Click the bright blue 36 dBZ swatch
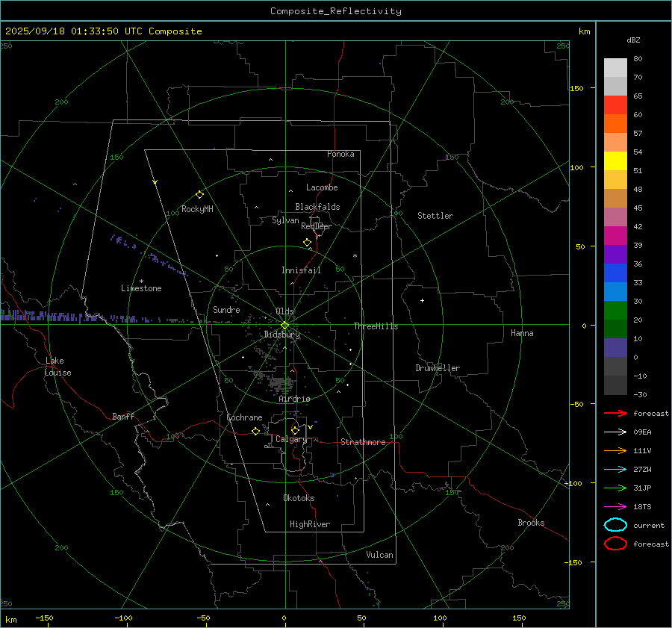The width and height of the screenshot is (672, 628). point(615,273)
